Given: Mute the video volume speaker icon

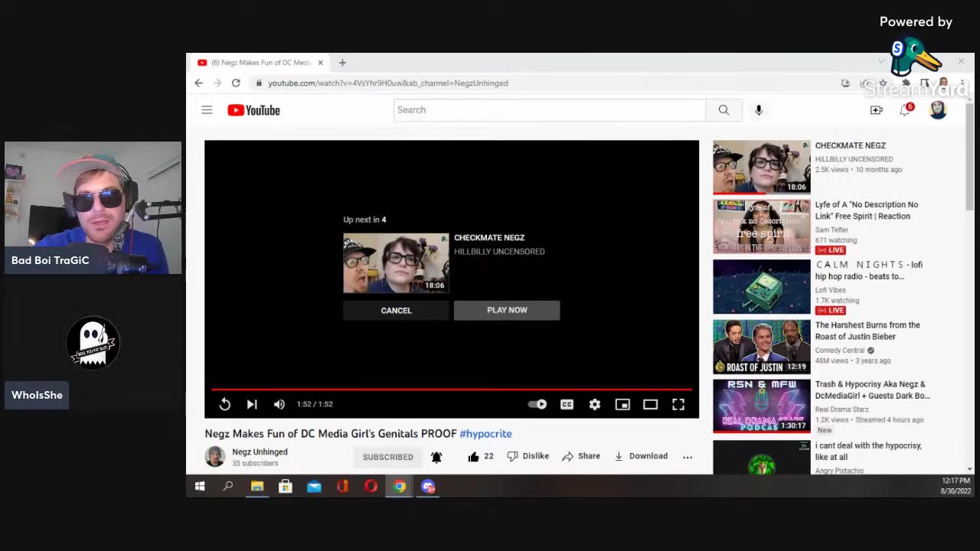Looking at the screenshot, I should point(279,404).
